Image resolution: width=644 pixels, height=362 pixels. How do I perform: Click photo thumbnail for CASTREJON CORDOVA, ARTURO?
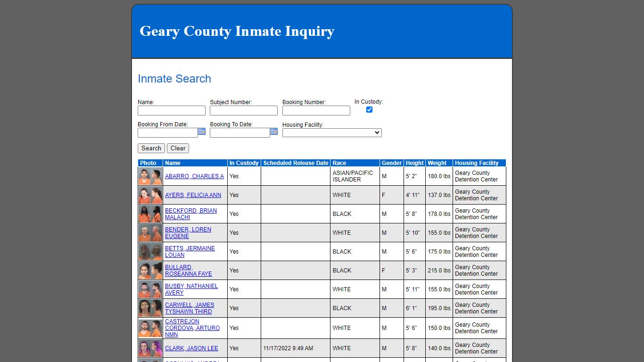point(150,328)
